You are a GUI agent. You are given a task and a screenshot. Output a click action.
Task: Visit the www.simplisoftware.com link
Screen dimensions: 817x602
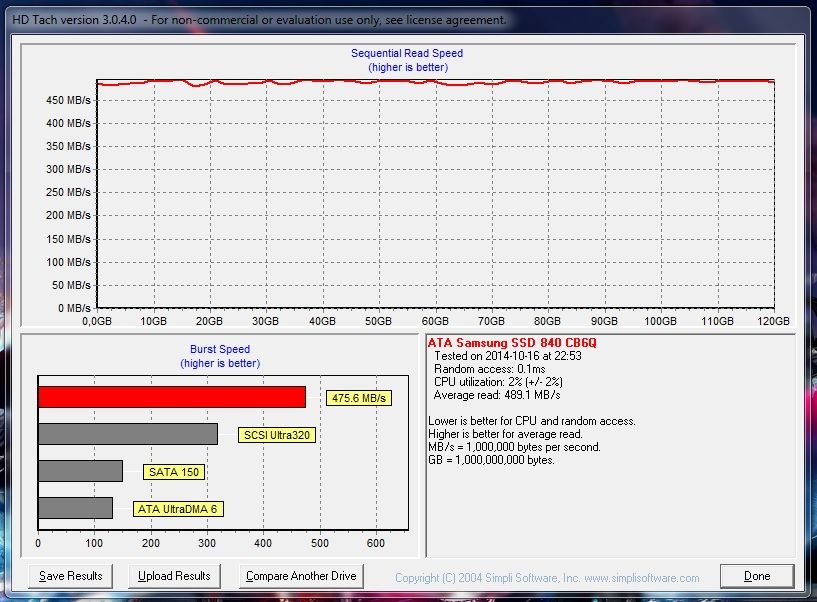641,578
